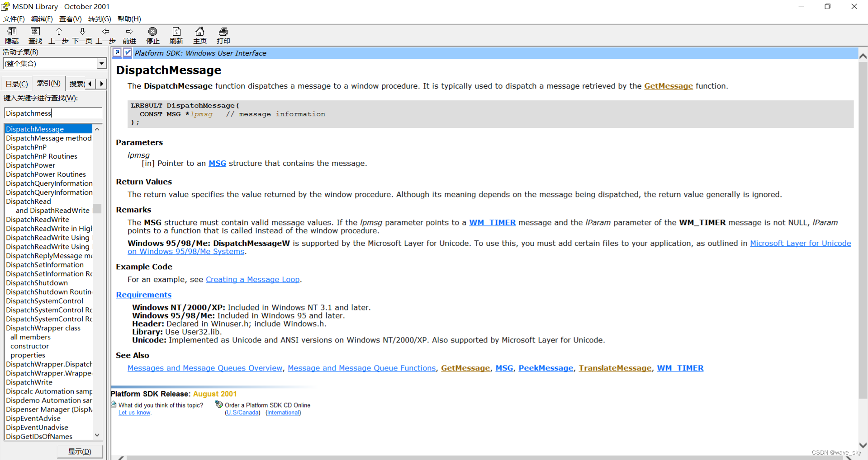The height and width of the screenshot is (460, 868).
Task: Switch to the 目录(C) tab
Action: [x=16, y=84]
